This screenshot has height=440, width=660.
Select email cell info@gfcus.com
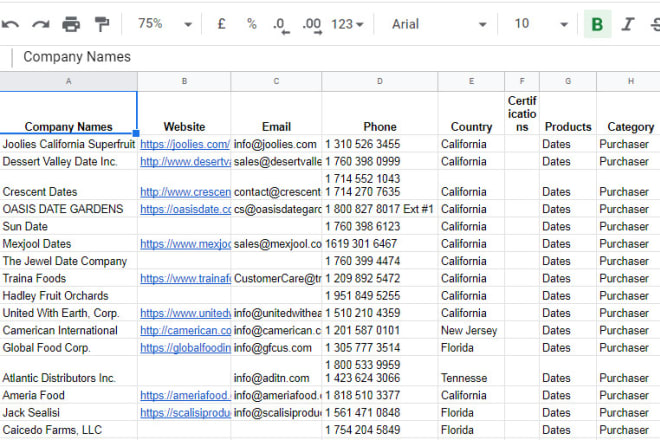(x=276, y=347)
